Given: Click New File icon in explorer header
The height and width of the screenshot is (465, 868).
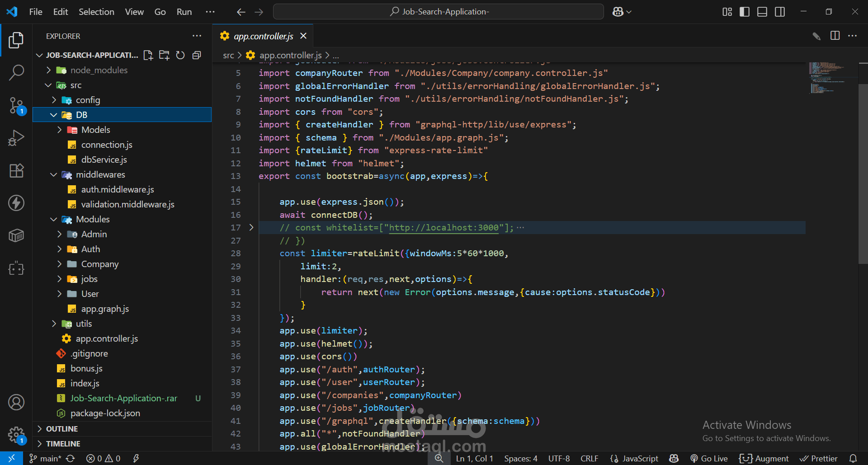Looking at the screenshot, I should [148, 55].
